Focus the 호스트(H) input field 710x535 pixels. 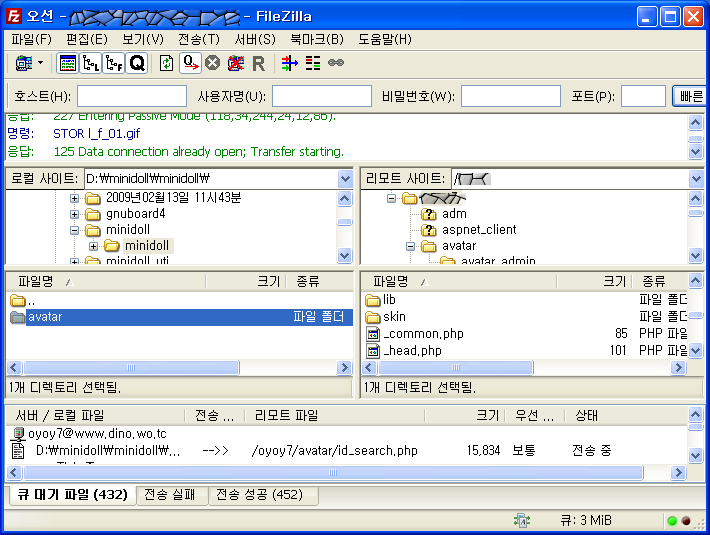coord(132,96)
